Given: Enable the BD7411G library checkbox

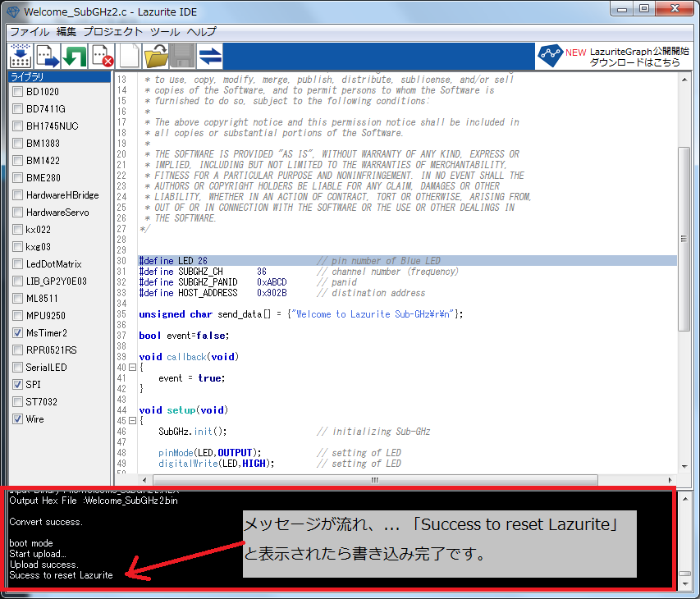Looking at the screenshot, I should coord(17,109).
